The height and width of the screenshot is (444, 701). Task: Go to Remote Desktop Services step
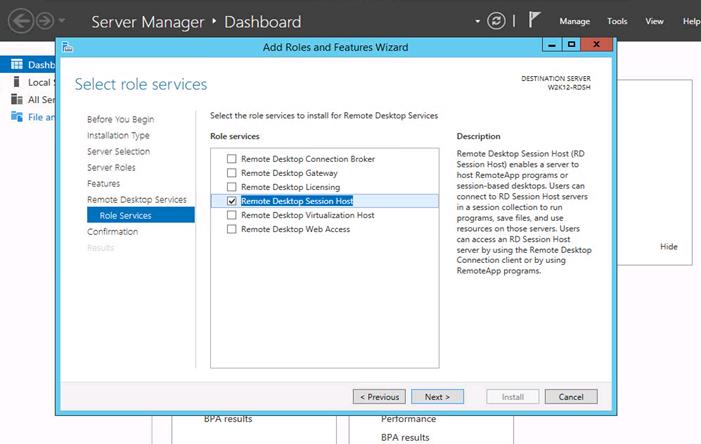point(137,199)
